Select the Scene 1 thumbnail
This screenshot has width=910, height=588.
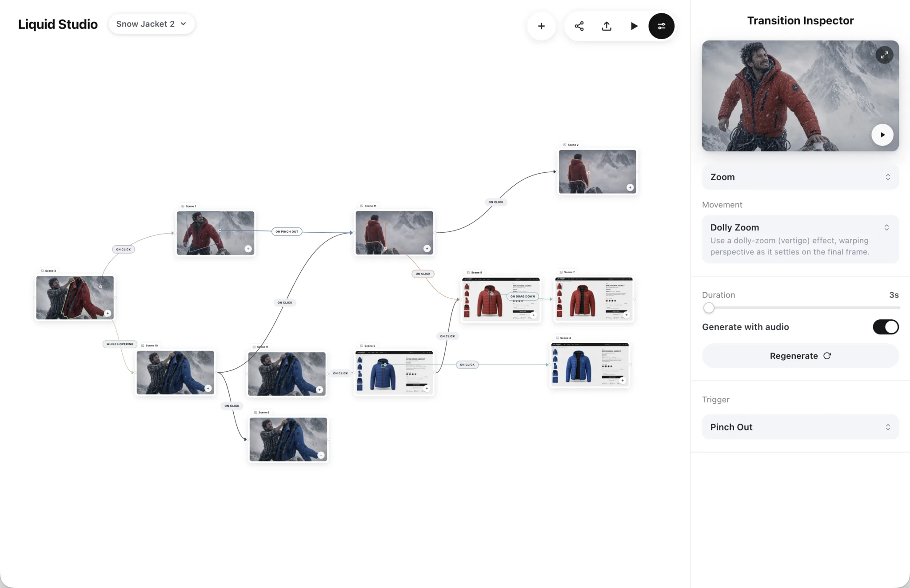pyautogui.click(x=216, y=233)
